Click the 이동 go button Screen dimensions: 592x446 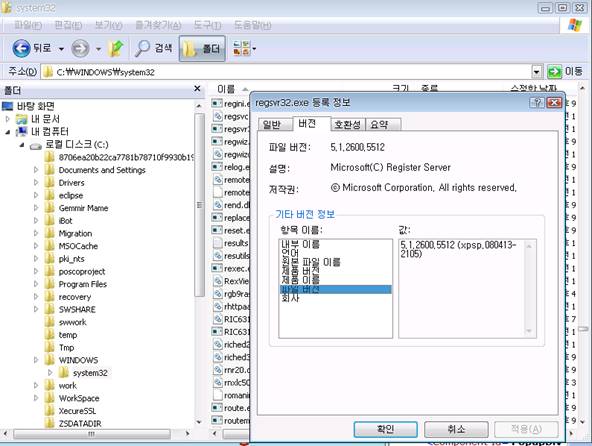point(565,71)
